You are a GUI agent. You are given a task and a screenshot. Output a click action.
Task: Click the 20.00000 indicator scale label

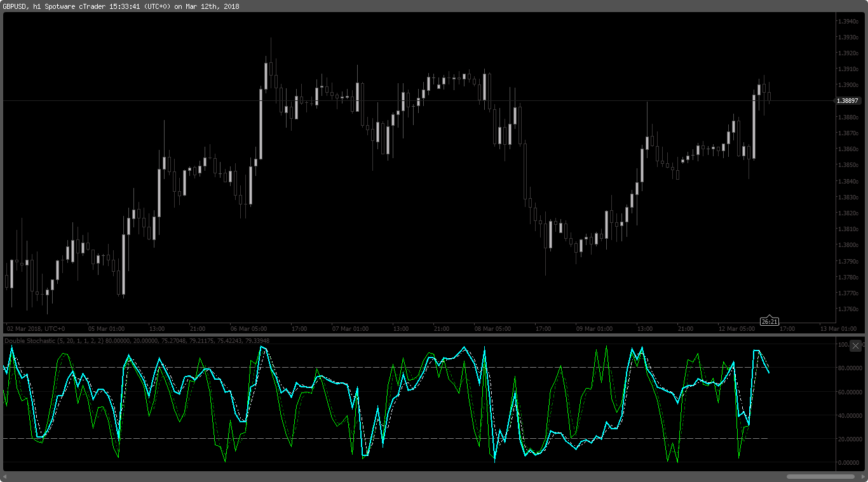pyautogui.click(x=850, y=439)
